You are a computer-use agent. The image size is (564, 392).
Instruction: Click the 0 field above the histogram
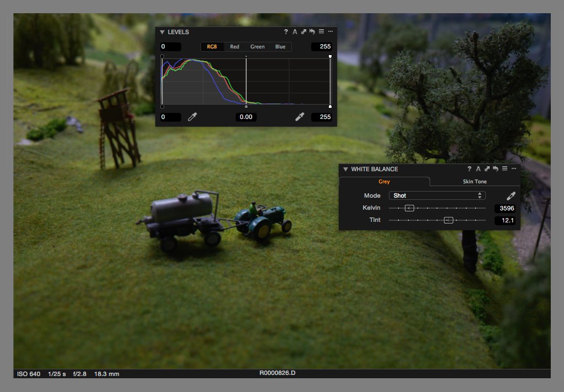171,46
